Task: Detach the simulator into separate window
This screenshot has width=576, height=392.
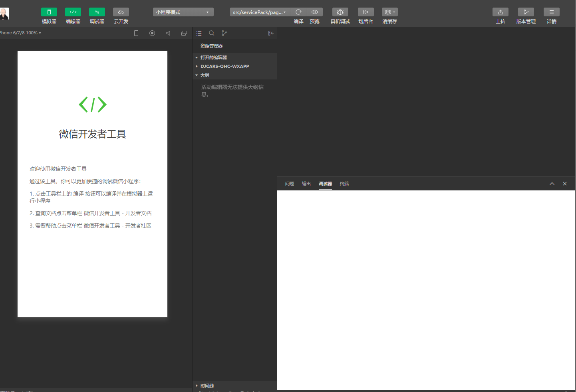Action: tap(184, 33)
